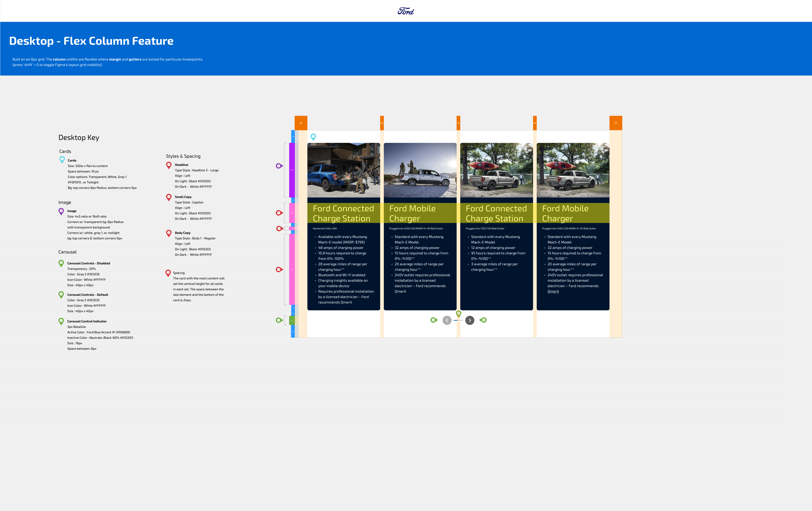Click the 'Styles & Spacing' heading
812x511 pixels.
tap(183, 156)
